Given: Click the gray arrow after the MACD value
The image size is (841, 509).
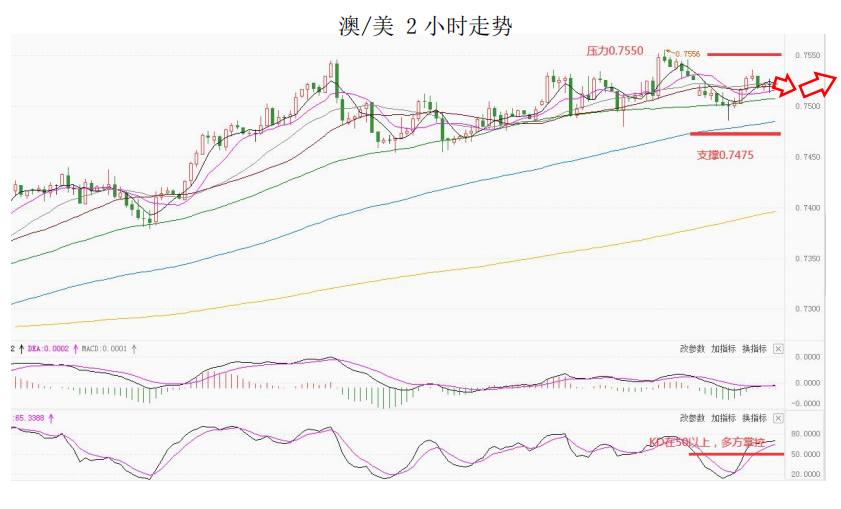Looking at the screenshot, I should 135,349.
